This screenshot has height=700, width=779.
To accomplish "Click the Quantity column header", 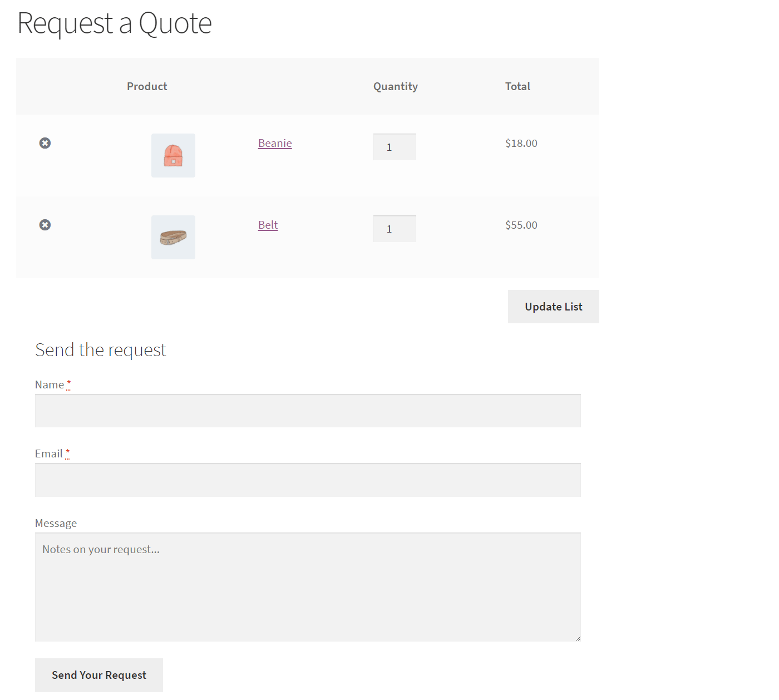I will (x=395, y=86).
